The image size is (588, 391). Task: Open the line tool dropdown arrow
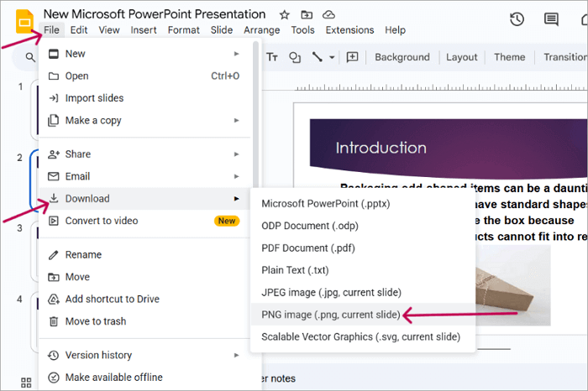click(x=332, y=57)
